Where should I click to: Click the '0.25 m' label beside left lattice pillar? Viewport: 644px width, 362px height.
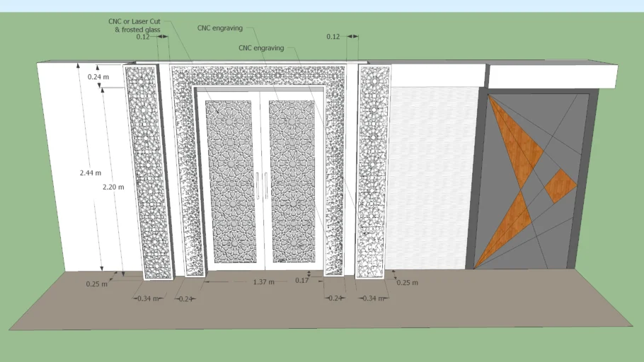(x=97, y=284)
